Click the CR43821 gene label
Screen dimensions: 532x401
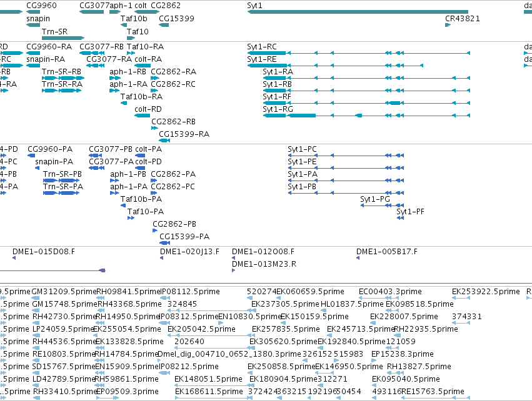pyautogui.click(x=463, y=18)
